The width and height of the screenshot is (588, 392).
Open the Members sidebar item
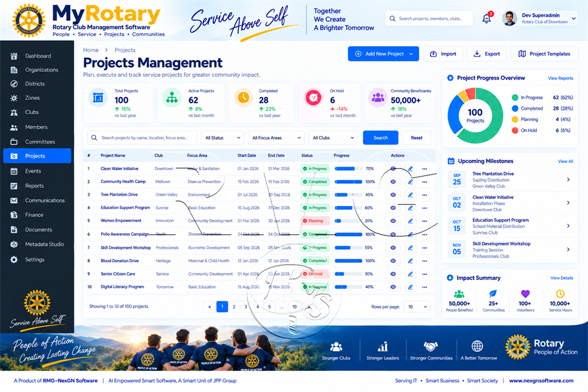click(37, 127)
